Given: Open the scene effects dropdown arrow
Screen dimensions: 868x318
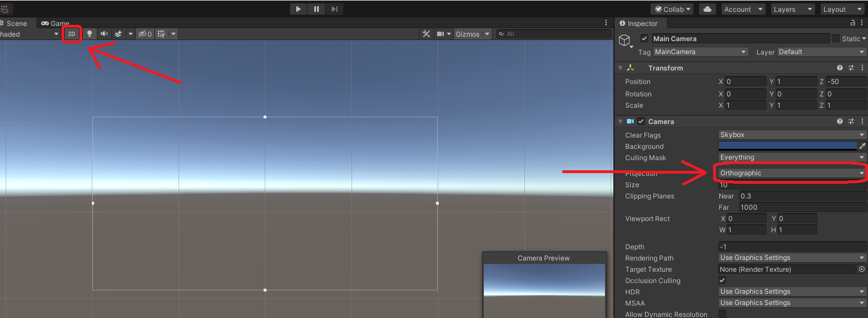Looking at the screenshot, I should [x=130, y=34].
